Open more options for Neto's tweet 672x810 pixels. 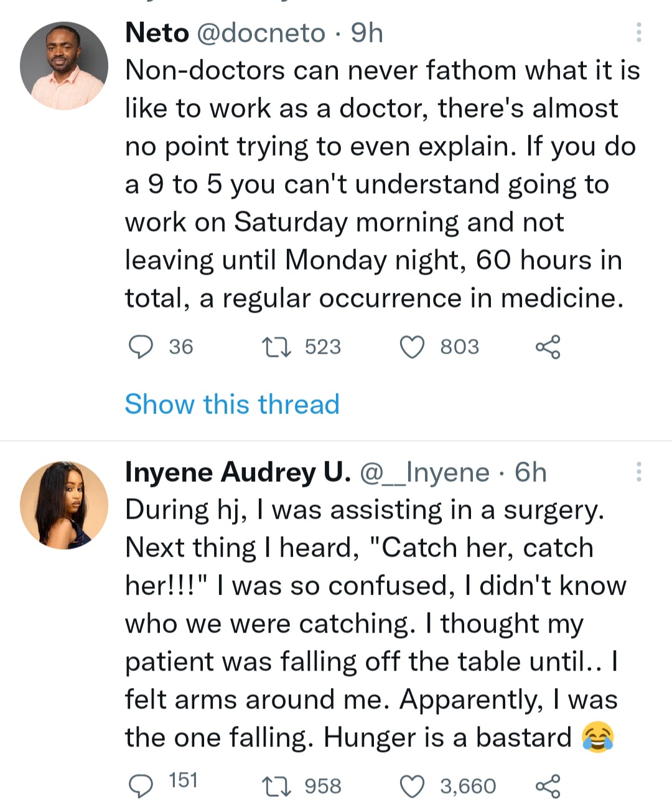(x=638, y=32)
